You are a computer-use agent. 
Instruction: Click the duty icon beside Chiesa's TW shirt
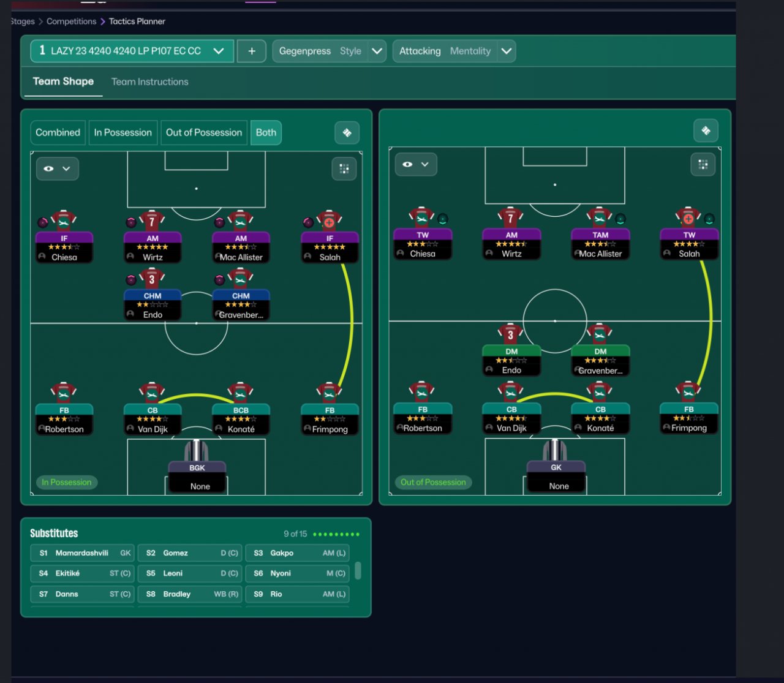[x=443, y=219]
